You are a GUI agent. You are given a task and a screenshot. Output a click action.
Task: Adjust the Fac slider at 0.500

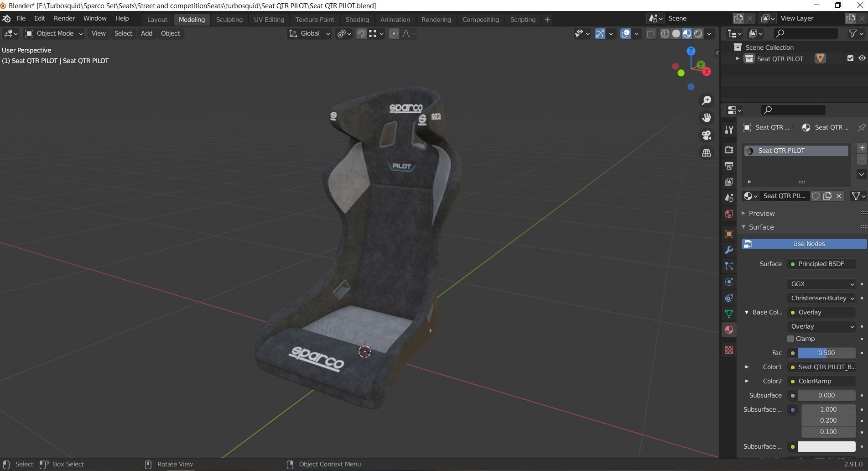click(826, 353)
